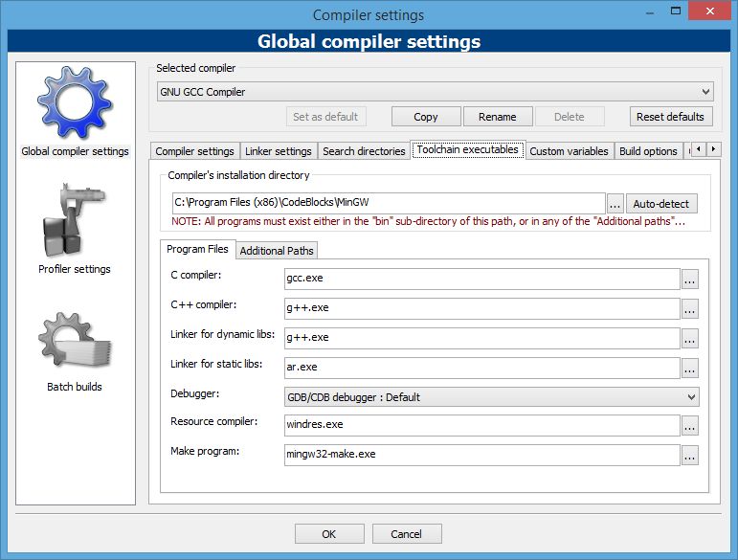Open Global compiler settings gear icon
The width and height of the screenshot is (738, 560).
(75, 103)
